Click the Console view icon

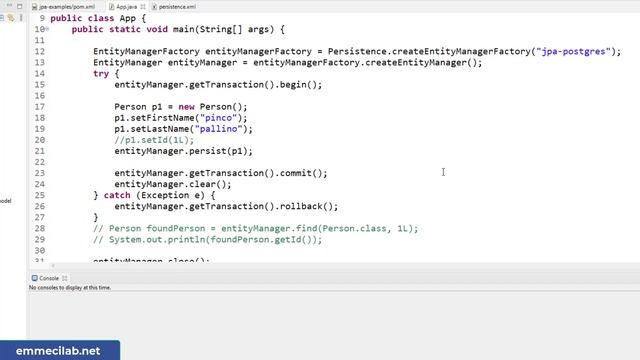(35, 278)
